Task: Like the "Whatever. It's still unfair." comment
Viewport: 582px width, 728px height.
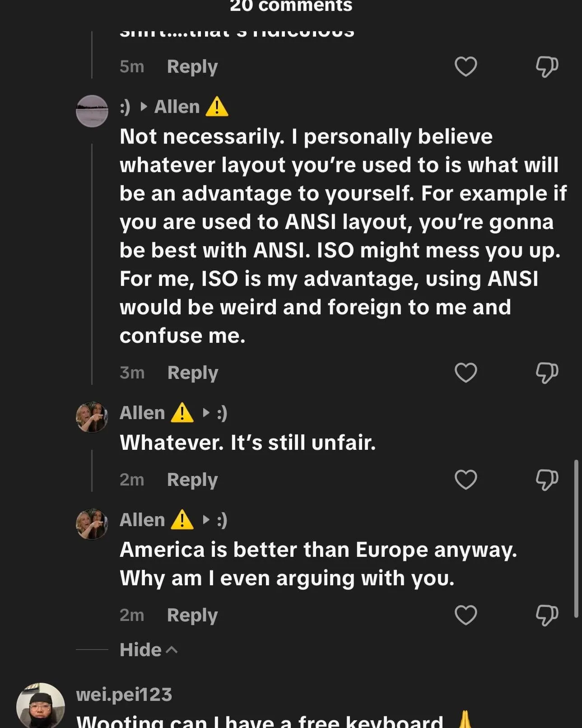Action: (466, 480)
